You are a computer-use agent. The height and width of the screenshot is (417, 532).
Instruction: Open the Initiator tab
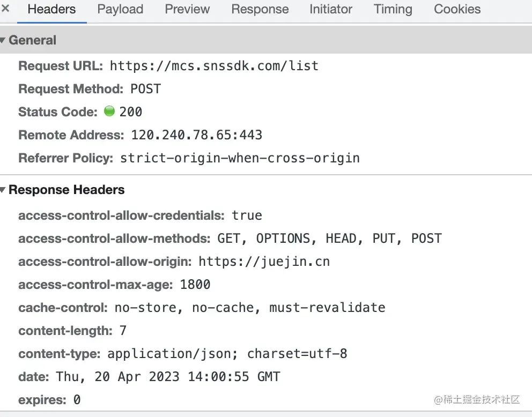(331, 9)
